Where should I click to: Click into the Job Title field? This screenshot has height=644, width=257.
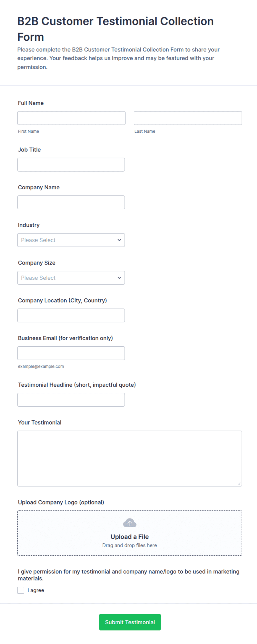point(71,165)
